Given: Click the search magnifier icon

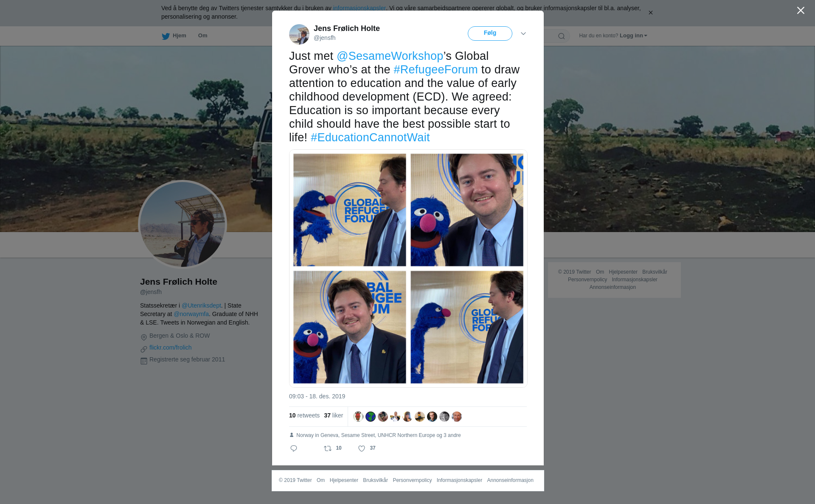Looking at the screenshot, I should tap(562, 36).
